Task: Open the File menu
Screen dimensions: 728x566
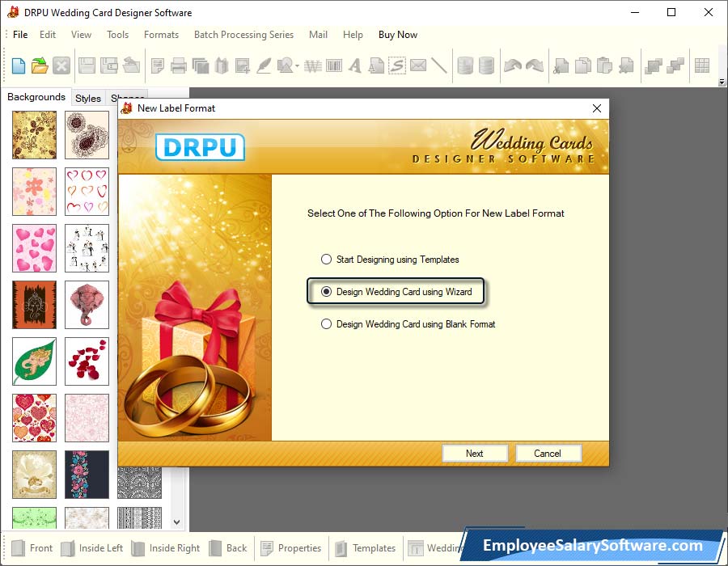Action: pyautogui.click(x=20, y=35)
